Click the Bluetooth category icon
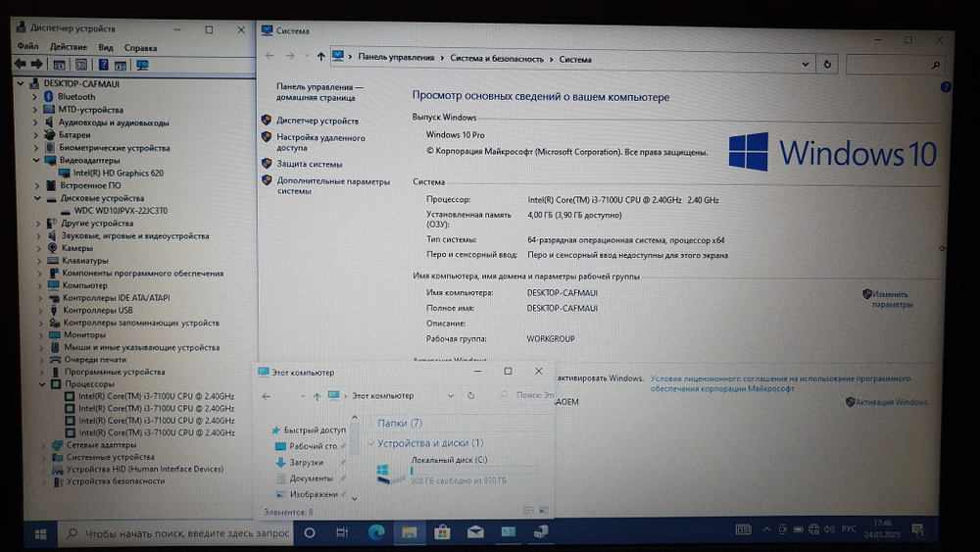The width and height of the screenshot is (980, 552). click(49, 96)
